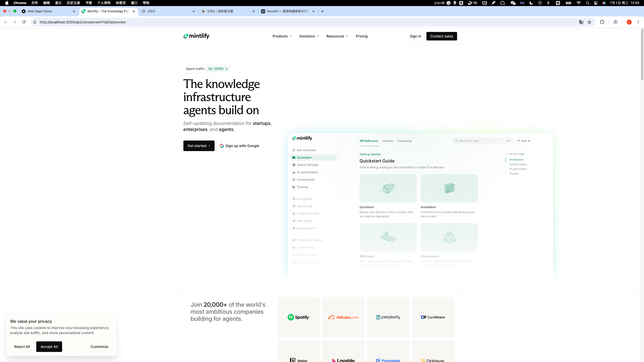This screenshot has width=644, height=362.
Task: Open the Chrome profile avatar
Action: pos(629,22)
